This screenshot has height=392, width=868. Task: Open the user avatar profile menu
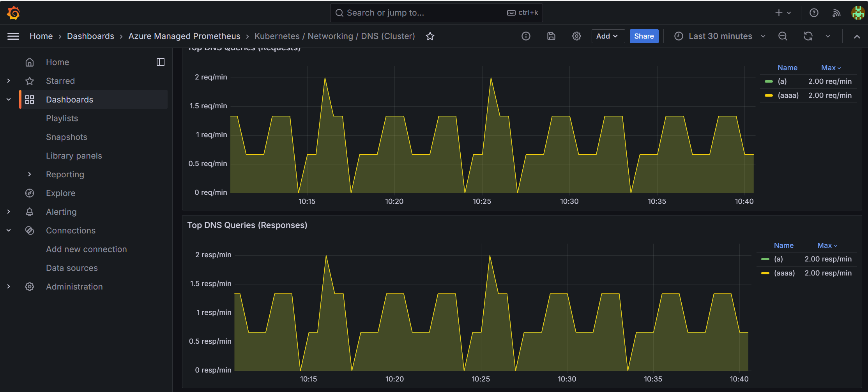pos(858,13)
